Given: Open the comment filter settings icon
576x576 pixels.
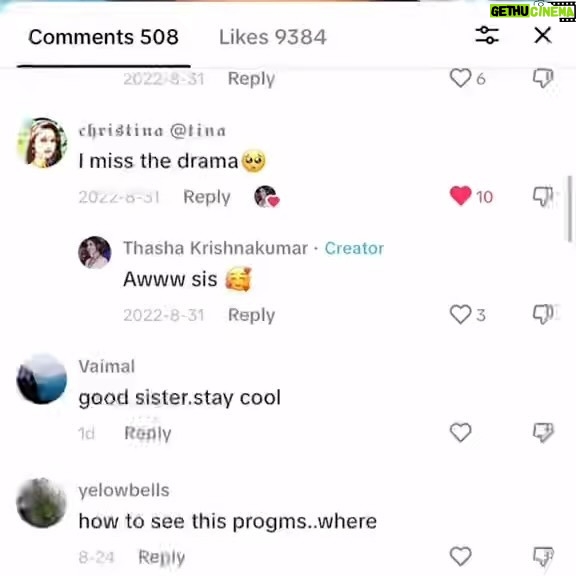Looking at the screenshot, I should click(x=487, y=36).
